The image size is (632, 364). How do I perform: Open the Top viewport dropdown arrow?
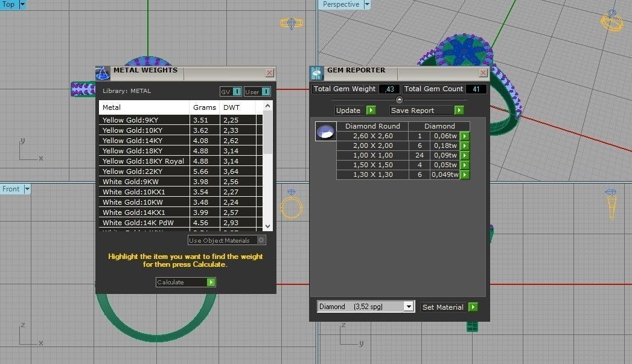(x=23, y=4)
